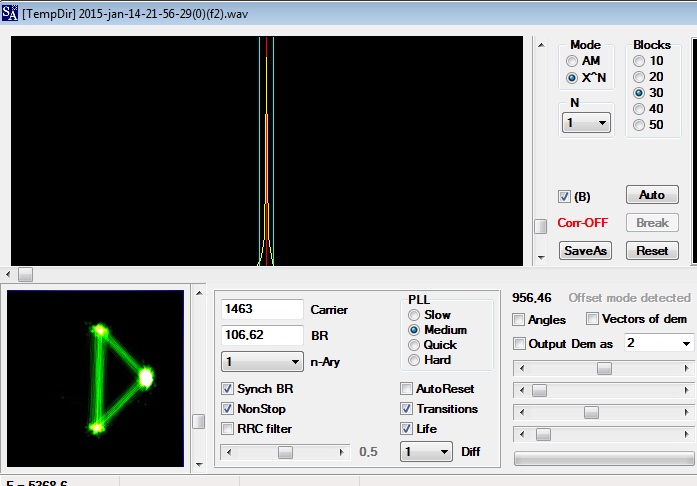Screen dimensions: 697x486
Task: Click right arrow of third right-panel slider
Action: 686,412
